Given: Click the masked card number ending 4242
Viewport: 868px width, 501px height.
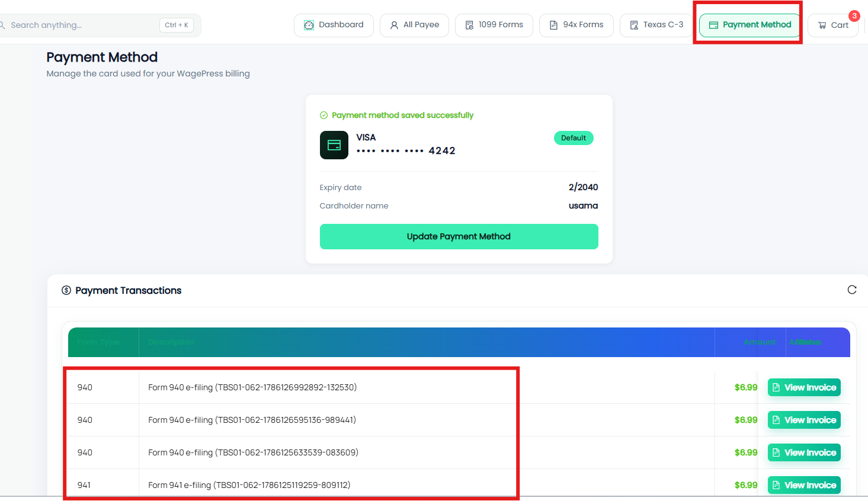Looking at the screenshot, I should (406, 151).
